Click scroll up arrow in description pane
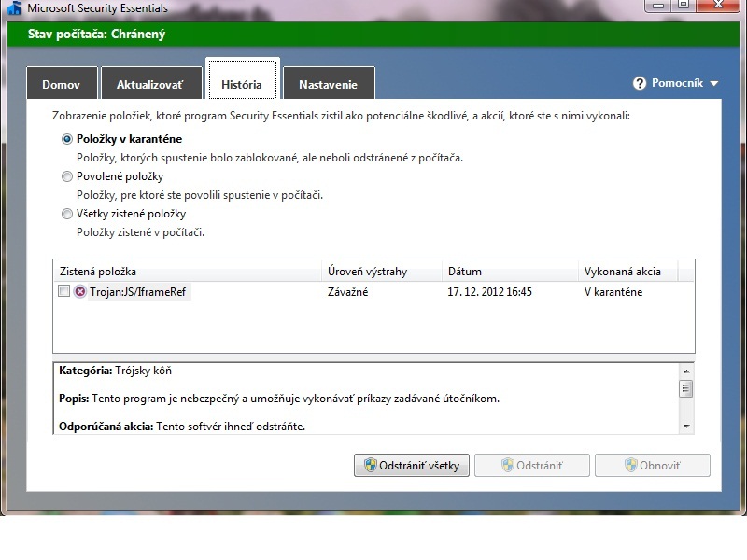Image resolution: width=747 pixels, height=560 pixels. (x=686, y=371)
